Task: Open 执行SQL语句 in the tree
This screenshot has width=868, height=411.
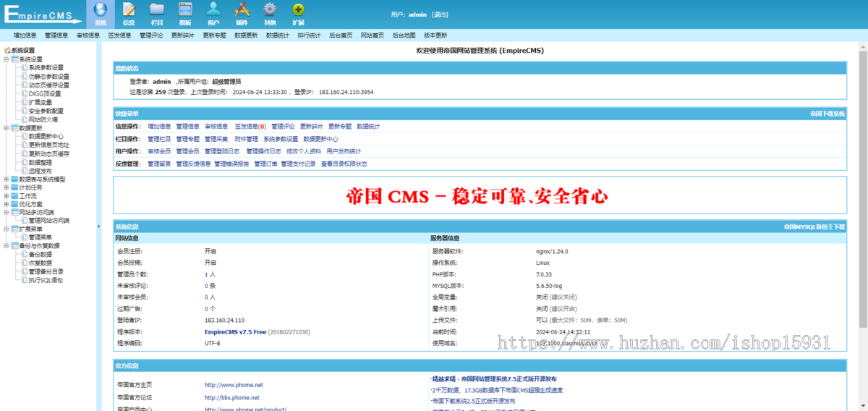Action: click(46, 280)
